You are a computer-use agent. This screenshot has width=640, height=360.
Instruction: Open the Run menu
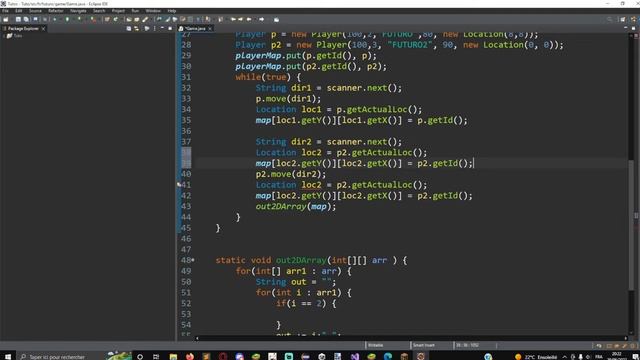click(x=135, y=11)
